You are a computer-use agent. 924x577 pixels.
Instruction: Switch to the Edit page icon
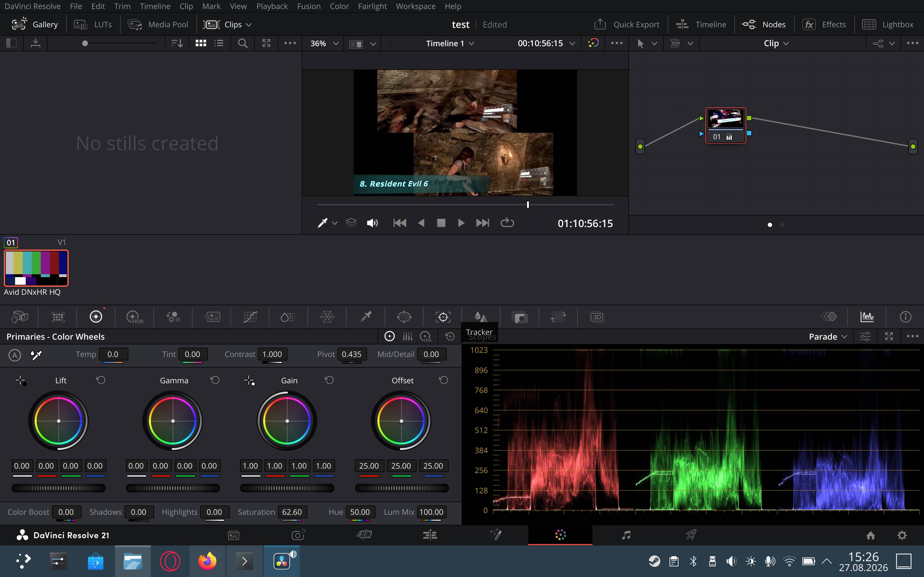(x=430, y=535)
